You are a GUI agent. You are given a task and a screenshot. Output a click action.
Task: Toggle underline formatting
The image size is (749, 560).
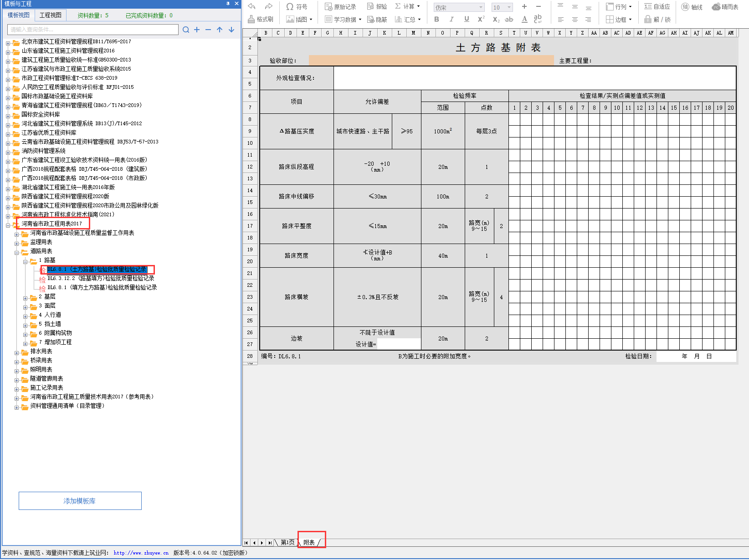[467, 19]
